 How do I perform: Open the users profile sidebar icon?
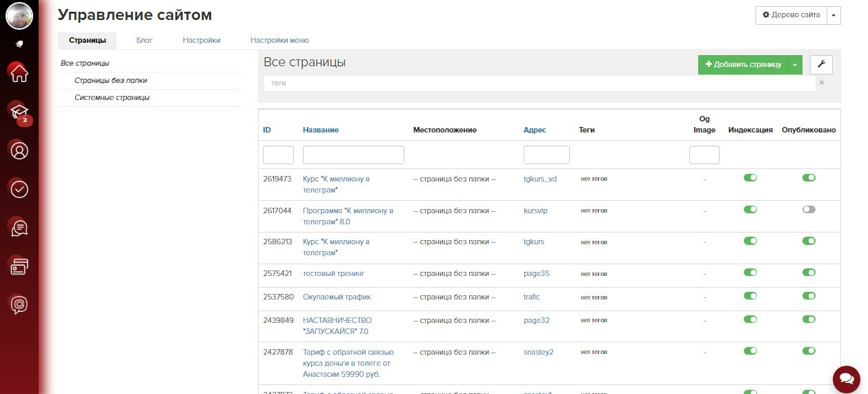19,150
